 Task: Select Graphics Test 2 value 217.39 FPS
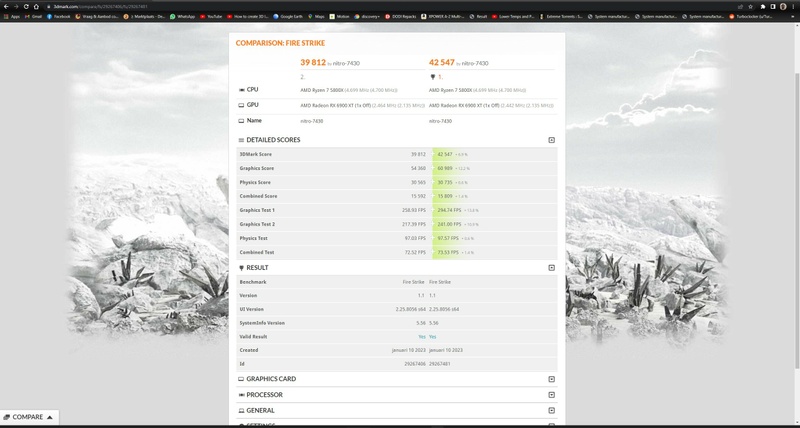click(x=414, y=224)
